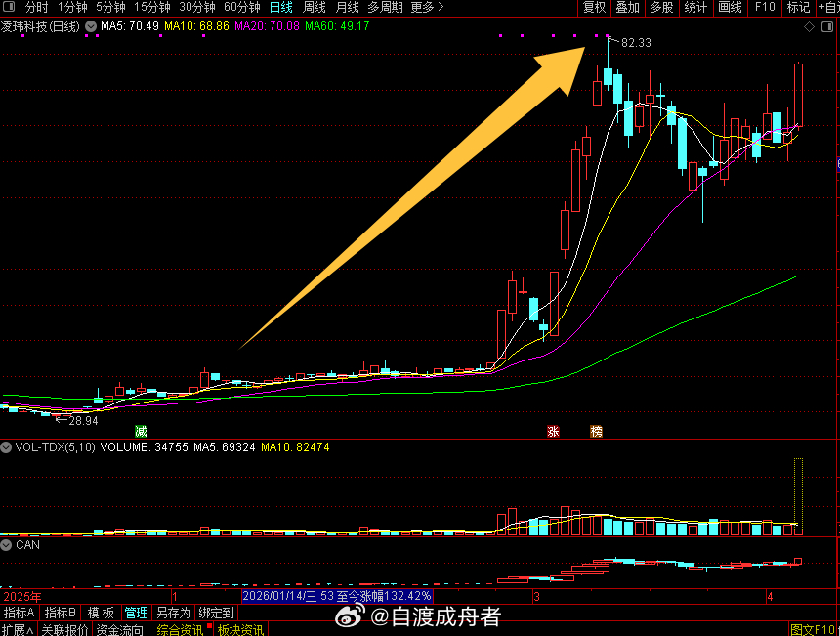840x636 pixels.
Task: Click the 2025年 label on time axis
Action: pos(22,596)
